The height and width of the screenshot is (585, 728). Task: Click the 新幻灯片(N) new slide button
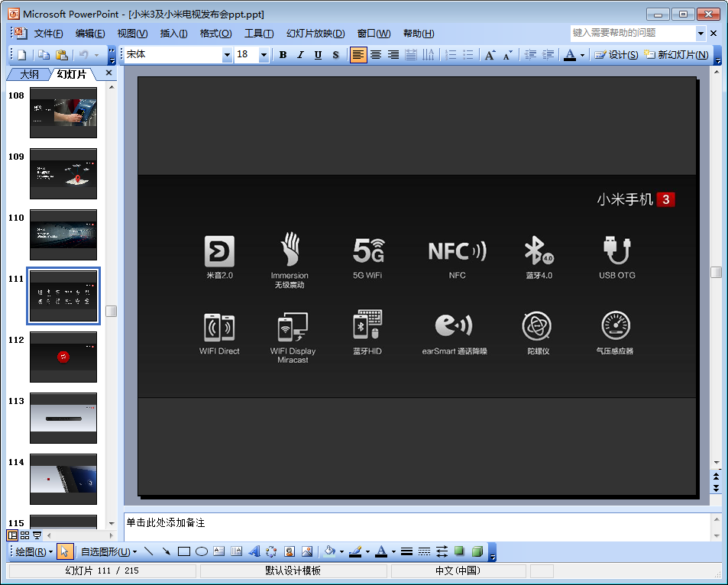coord(677,55)
